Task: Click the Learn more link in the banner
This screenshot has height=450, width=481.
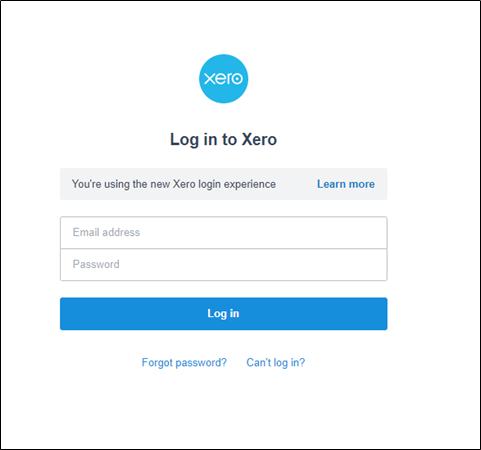Action: pyautogui.click(x=346, y=184)
